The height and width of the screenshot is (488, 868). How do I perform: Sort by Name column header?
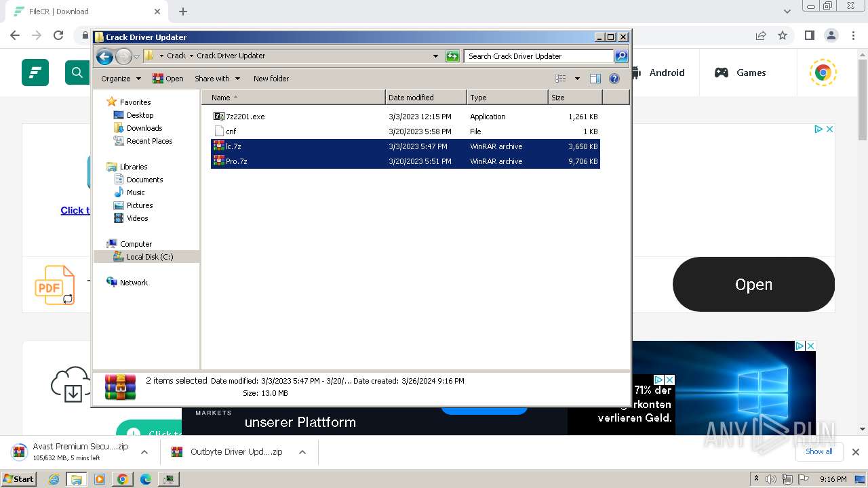293,98
